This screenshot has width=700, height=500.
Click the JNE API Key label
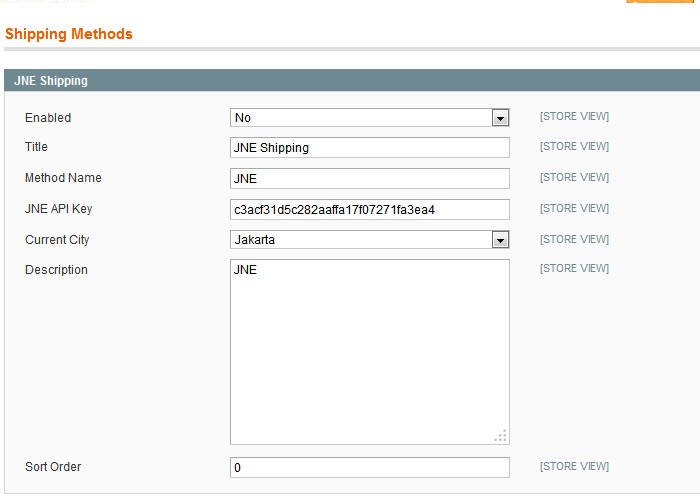(58, 209)
